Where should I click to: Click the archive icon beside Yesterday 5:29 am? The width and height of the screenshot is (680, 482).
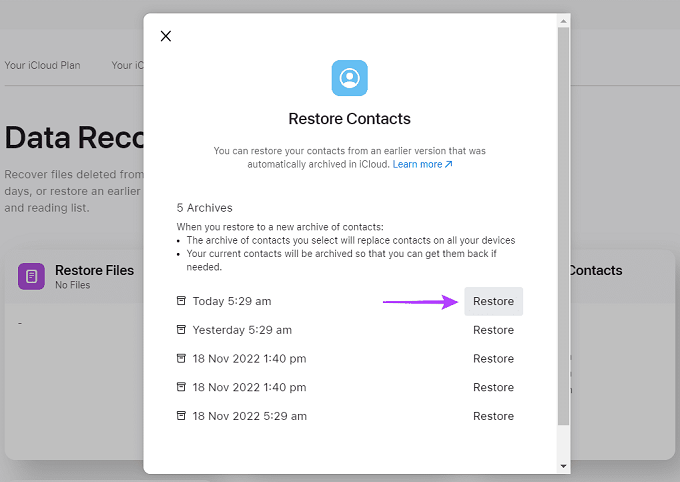coord(181,330)
